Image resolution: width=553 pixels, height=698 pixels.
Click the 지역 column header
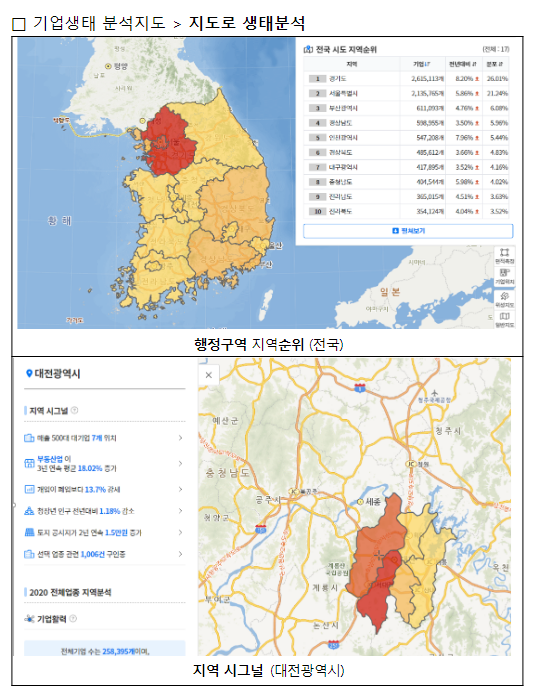(x=352, y=64)
